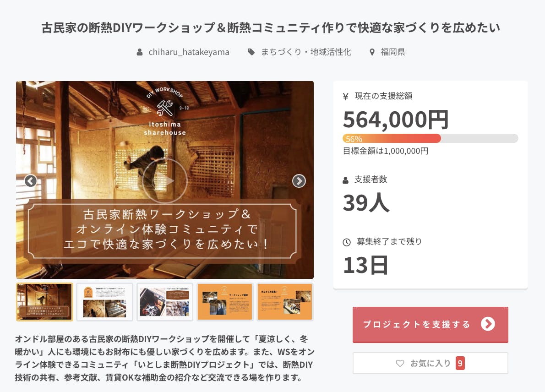This screenshot has width=545, height=392.
Task: Click the user icon beside chiharu_hatakeyama
Action: (x=140, y=52)
